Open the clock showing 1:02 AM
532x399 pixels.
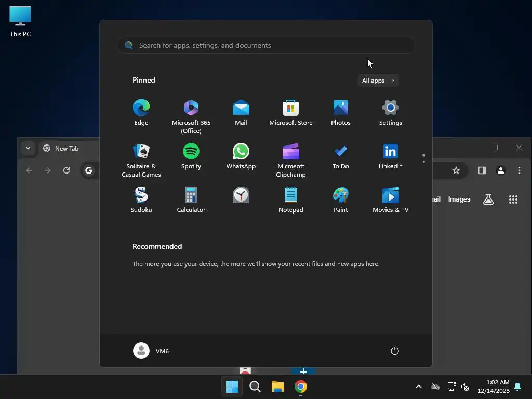click(494, 387)
